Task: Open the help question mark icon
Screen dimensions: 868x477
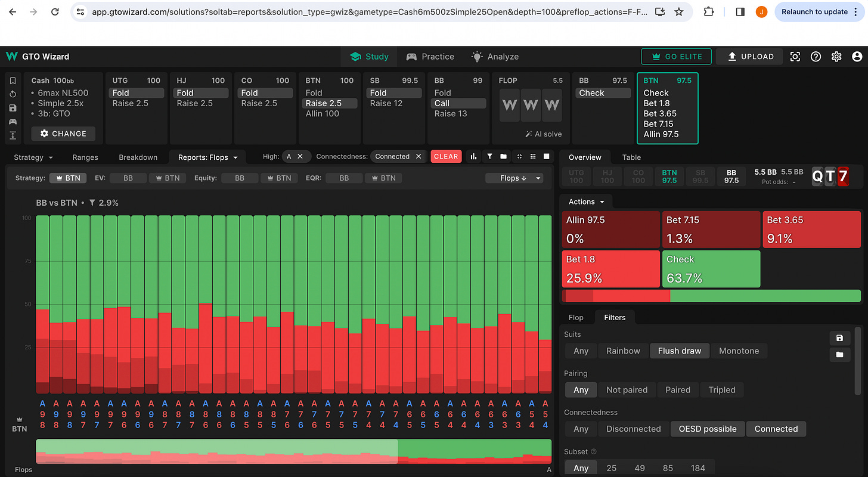Action: (x=816, y=57)
